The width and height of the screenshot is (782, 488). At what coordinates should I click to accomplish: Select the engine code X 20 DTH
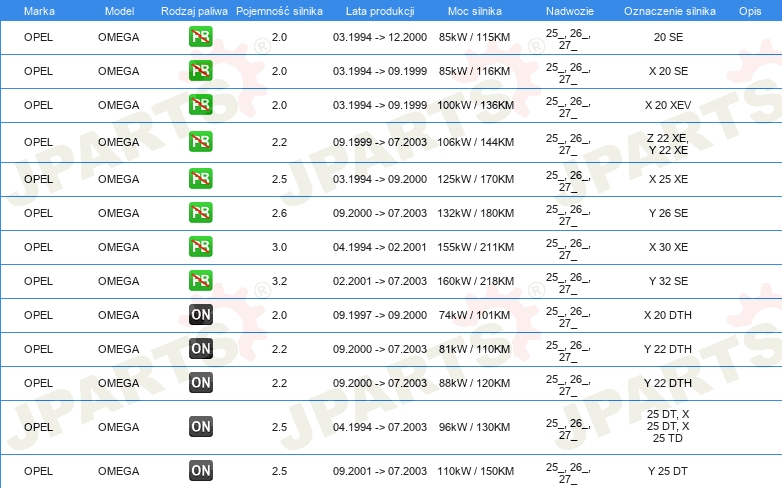pos(668,315)
